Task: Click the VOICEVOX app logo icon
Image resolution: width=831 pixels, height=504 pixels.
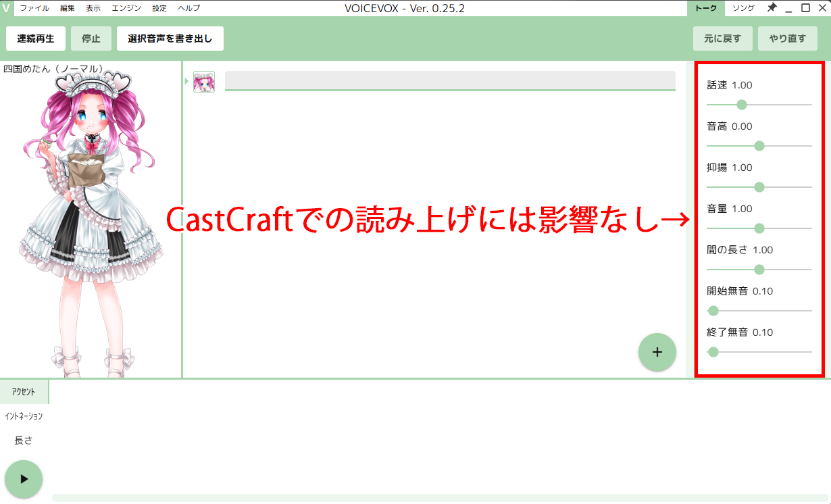Action: pyautogui.click(x=7, y=8)
